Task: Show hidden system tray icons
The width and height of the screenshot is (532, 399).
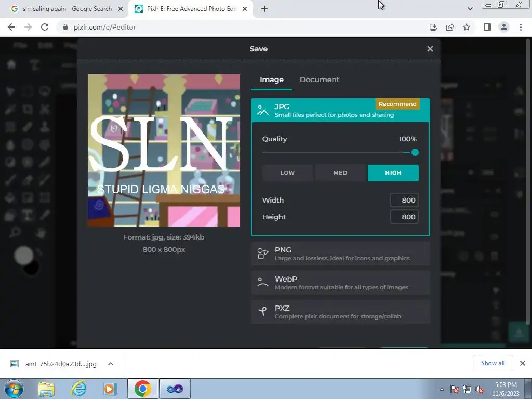Action: [442, 389]
